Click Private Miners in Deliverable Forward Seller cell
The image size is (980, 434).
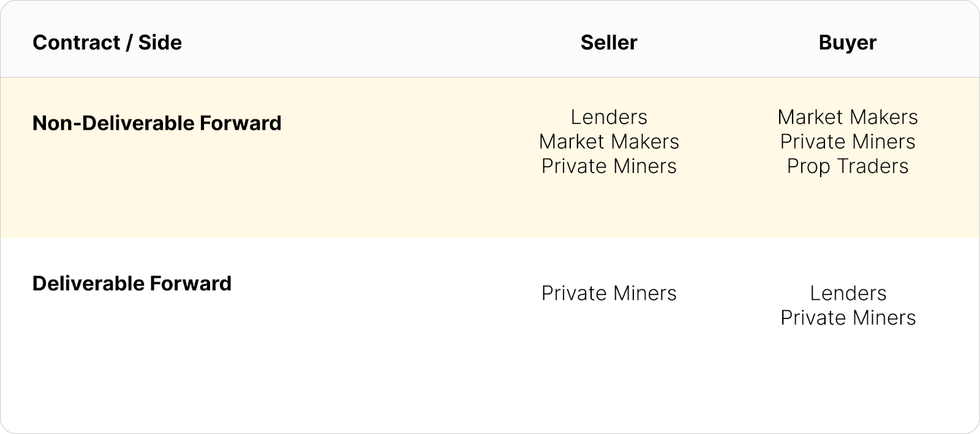(x=609, y=293)
